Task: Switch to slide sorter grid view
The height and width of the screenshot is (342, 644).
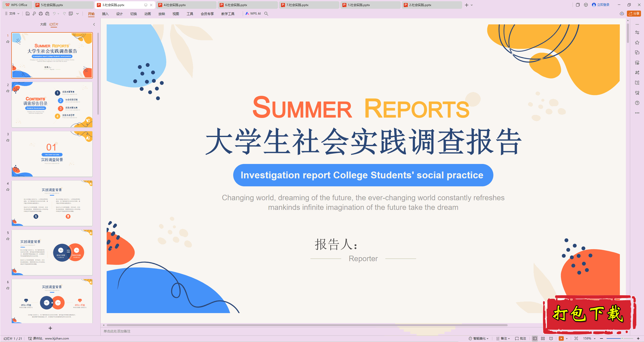Action: (543, 338)
